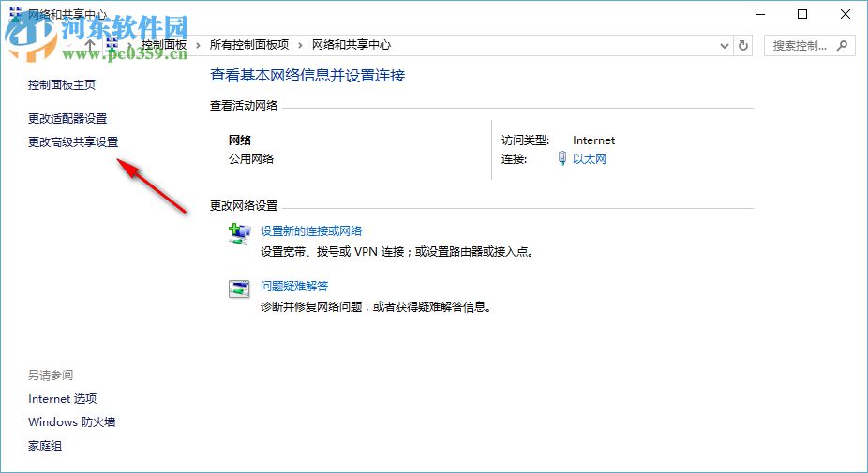The image size is (868, 473).
Task: Open Change advanced sharing settings (更改高级共享设置)
Action: 73,142
